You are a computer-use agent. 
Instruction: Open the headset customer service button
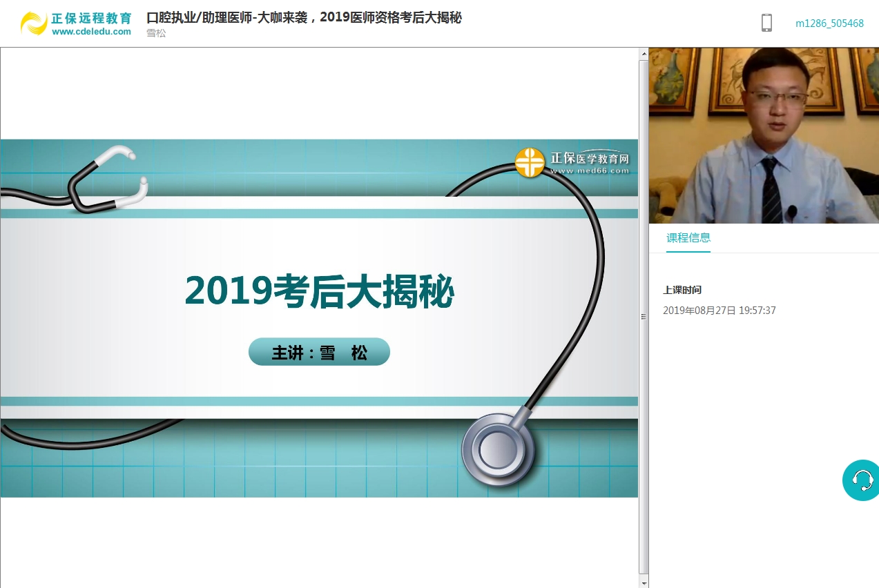[862, 480]
